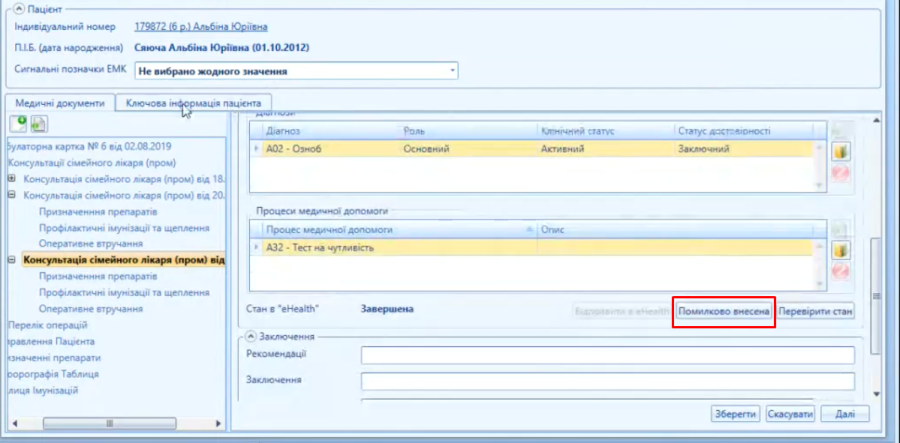This screenshot has width=900, height=443.
Task: Select Консультація сімейного лікаря від 20. item
Action: (124, 195)
